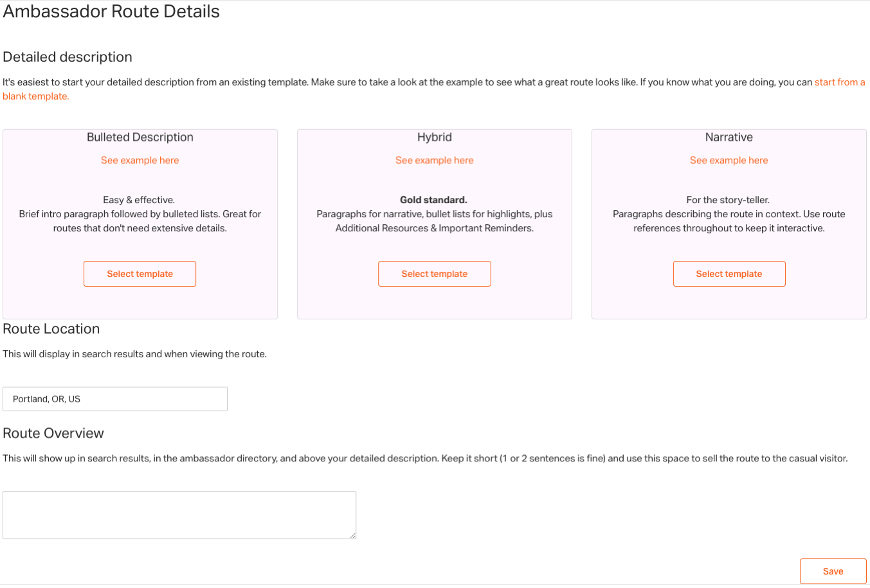Click the 'Gold standard.' text
Viewport: 870px width, 588px height.
[x=433, y=200]
